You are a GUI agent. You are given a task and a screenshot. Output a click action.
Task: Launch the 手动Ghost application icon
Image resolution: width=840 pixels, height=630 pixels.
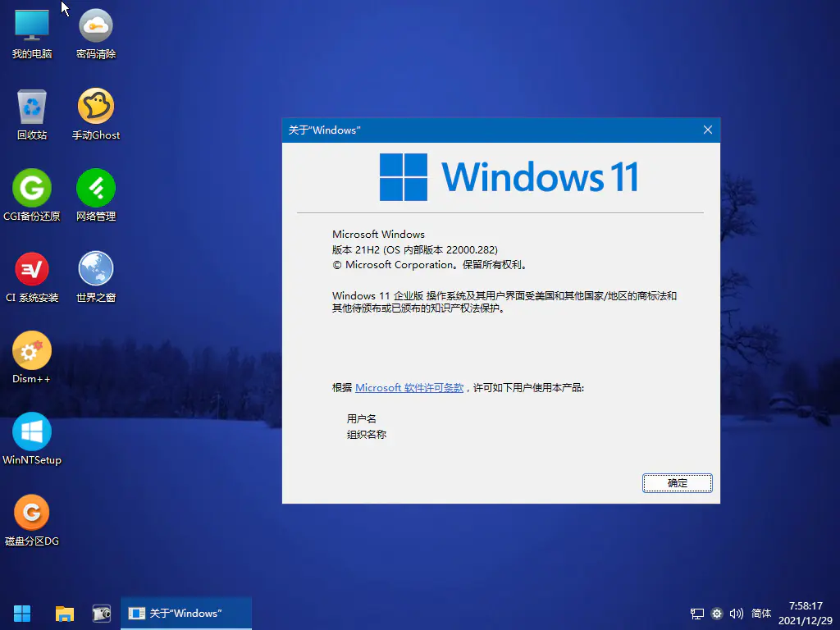tap(96, 107)
